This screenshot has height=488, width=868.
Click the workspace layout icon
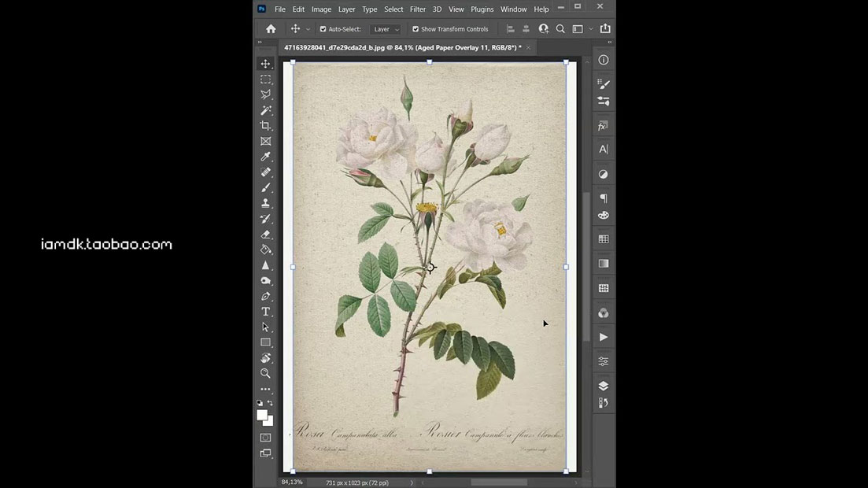[578, 29]
